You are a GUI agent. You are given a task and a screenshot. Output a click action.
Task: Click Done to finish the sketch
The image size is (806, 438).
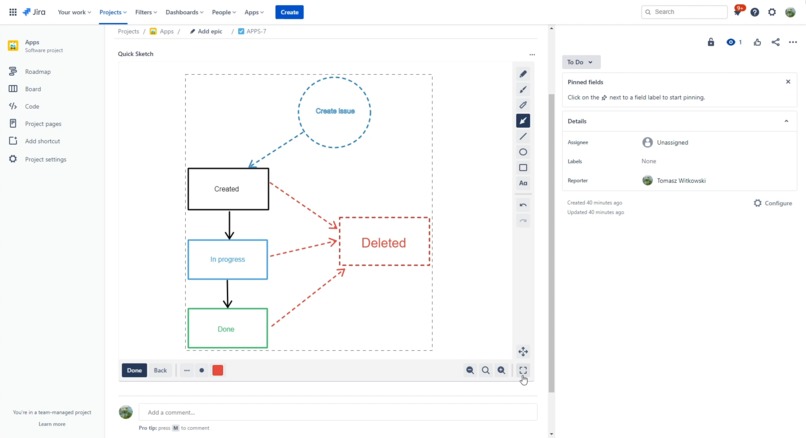pos(134,370)
